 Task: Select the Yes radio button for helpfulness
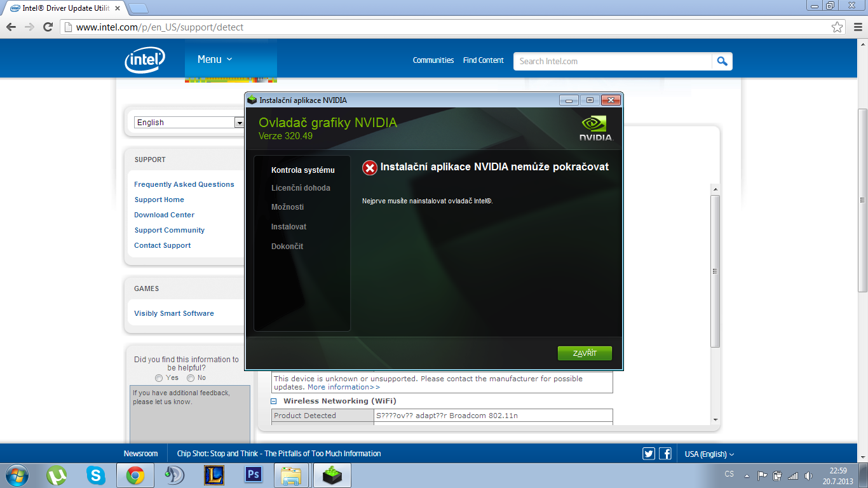(x=159, y=378)
